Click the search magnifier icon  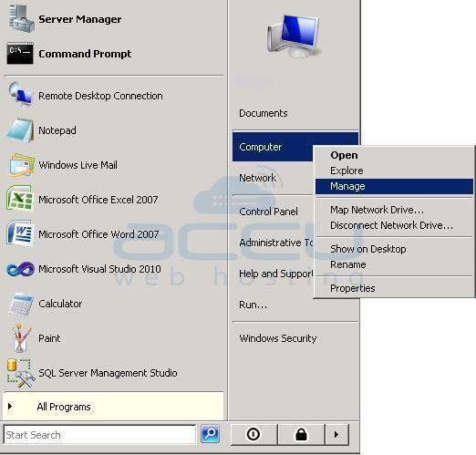click(210, 434)
